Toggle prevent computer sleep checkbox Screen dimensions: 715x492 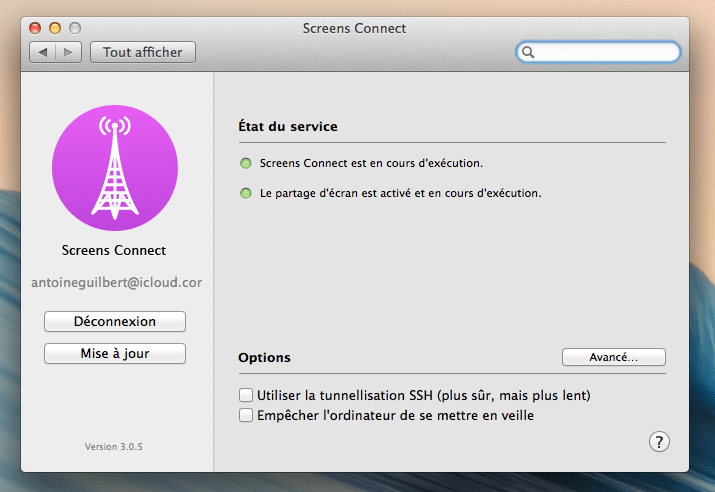(246, 415)
